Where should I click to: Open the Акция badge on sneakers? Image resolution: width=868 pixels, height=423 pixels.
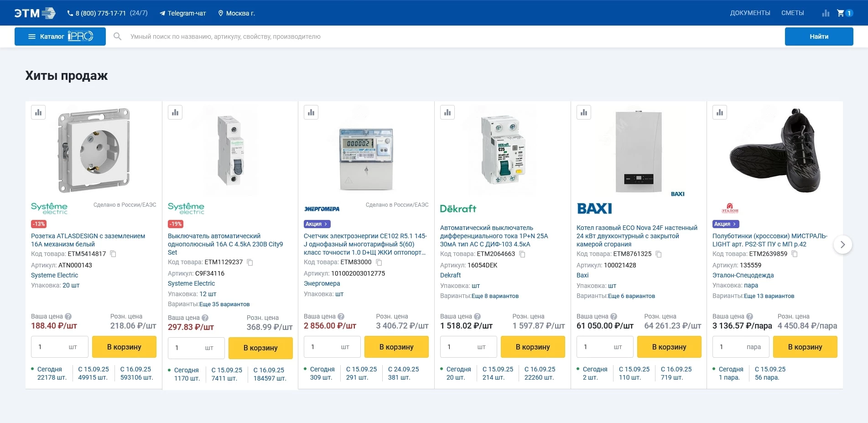pos(725,224)
